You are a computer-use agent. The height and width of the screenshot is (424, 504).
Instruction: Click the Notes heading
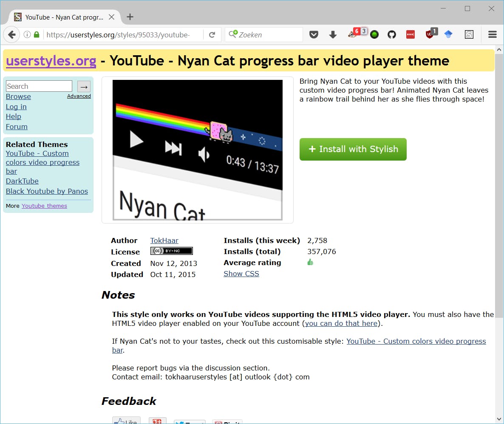coord(118,295)
